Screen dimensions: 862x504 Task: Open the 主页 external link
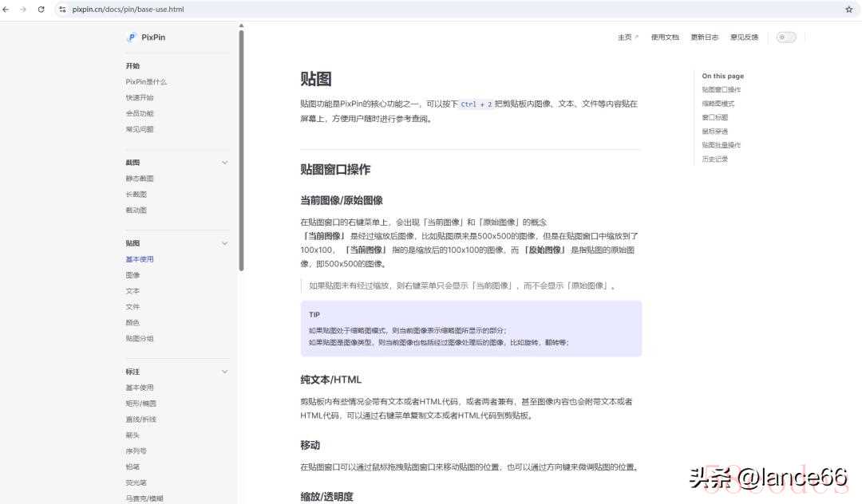(627, 37)
